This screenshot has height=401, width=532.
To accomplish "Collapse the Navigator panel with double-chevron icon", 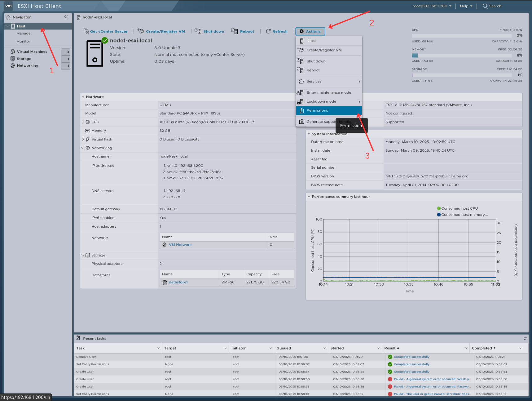I will point(66,17).
